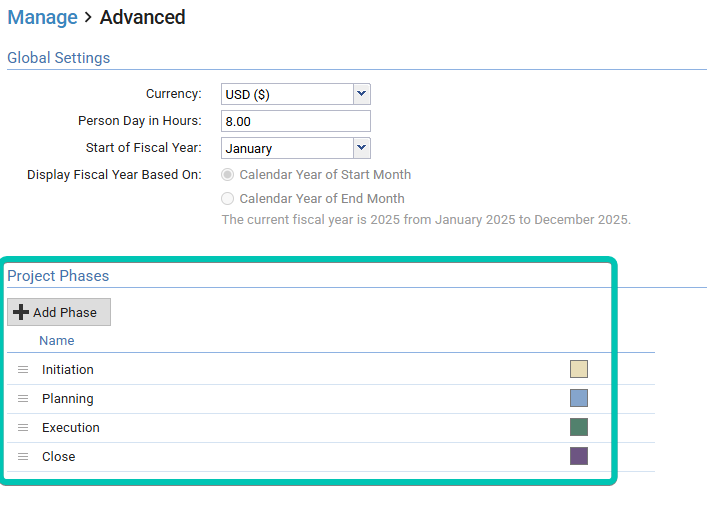Screen dimensions: 719x510
Task: Click the Name column header
Action: (56, 340)
